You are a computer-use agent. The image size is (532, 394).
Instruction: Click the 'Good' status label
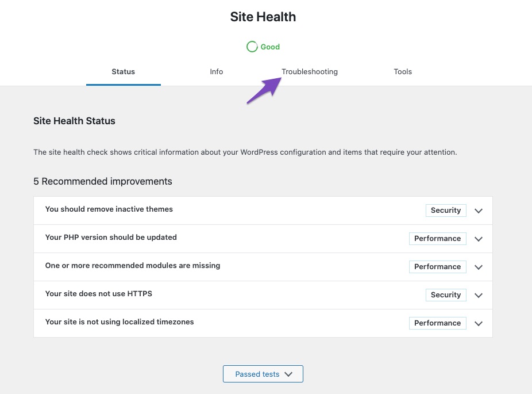click(270, 47)
